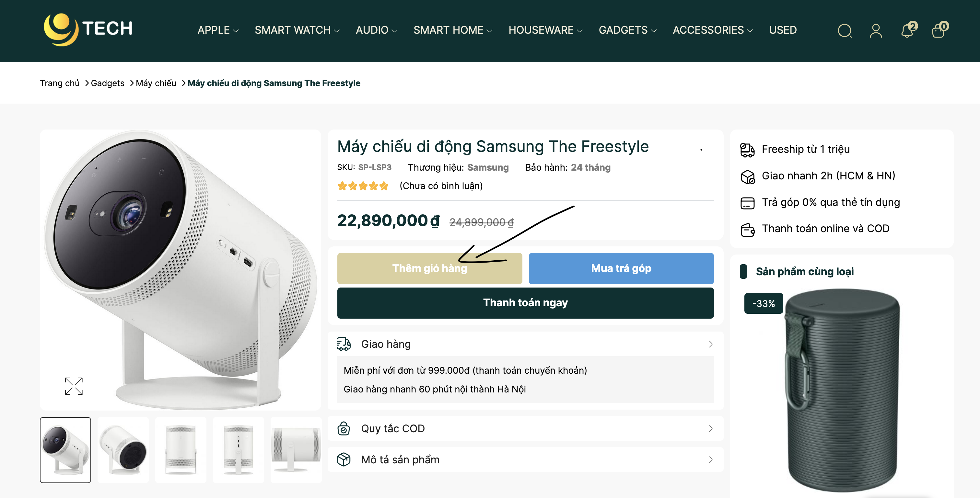This screenshot has height=498, width=980.
Task: Click the Giao hàng truck icon
Action: [x=344, y=344]
